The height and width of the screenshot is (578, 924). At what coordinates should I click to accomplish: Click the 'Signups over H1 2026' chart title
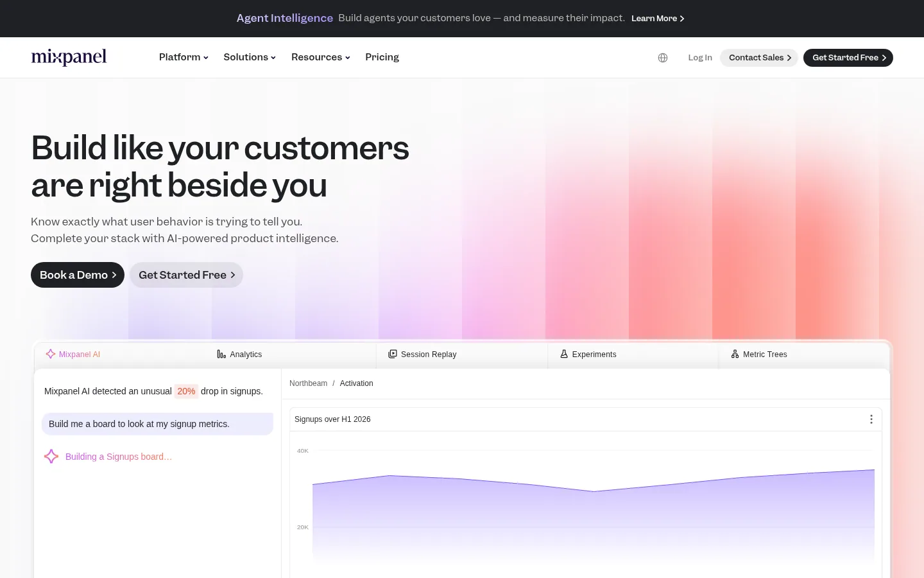coord(332,419)
